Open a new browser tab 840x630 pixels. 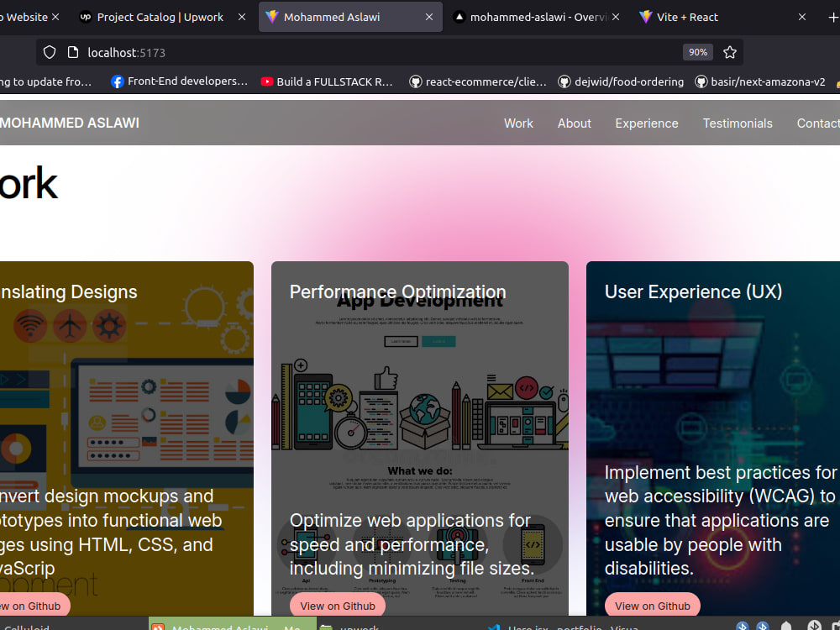tap(833, 17)
